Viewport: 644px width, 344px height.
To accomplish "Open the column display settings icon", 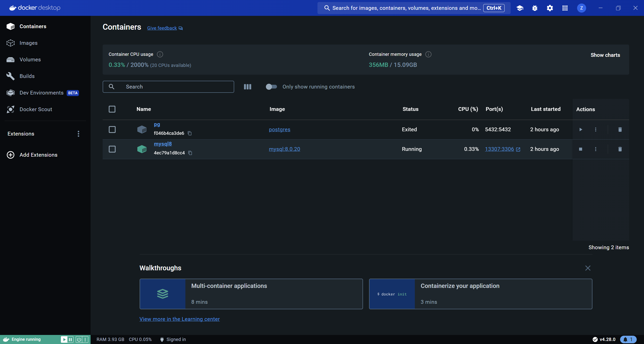I will 248,87.
